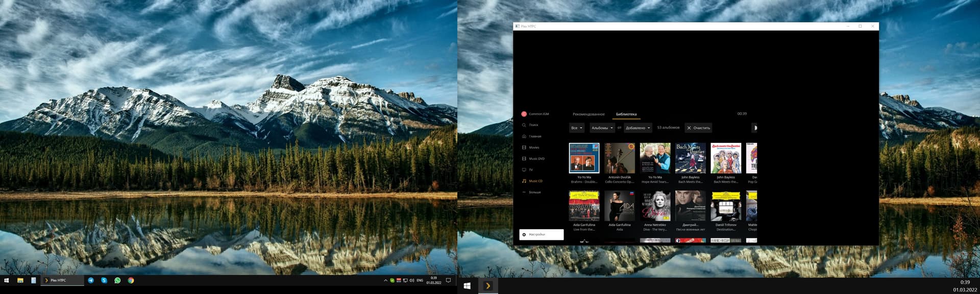
Task: Open the notification center icon
Action: pos(449,280)
